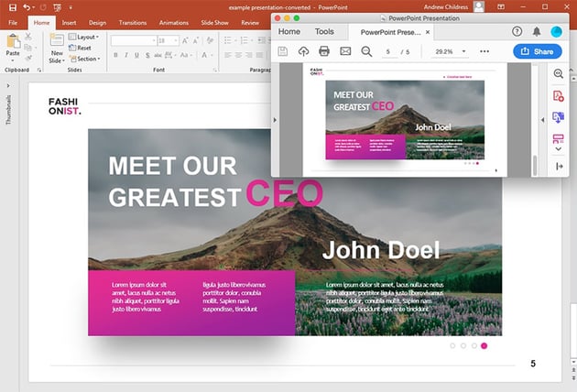Open the Acrobat help question mark icon
The height and width of the screenshot is (392, 577).
pos(517,31)
